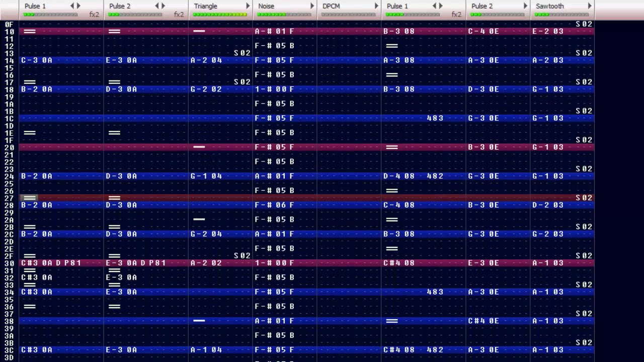Expand effect columns on Pulse 2 channel beside Sawtooth
Image resolution: width=644 pixels, height=362 pixels.
[x=525, y=6]
